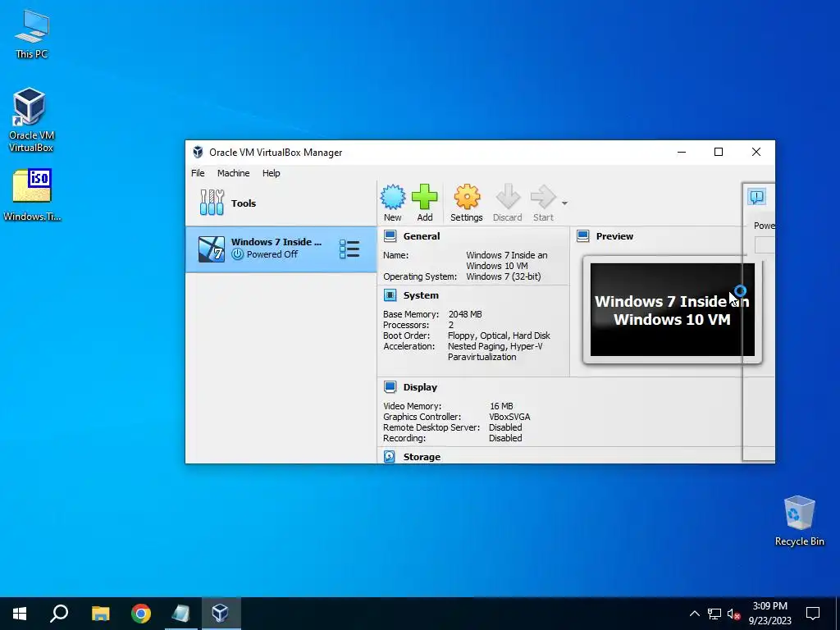Open the Windows notification center
Screen dimensions: 840x630
pos(813,614)
